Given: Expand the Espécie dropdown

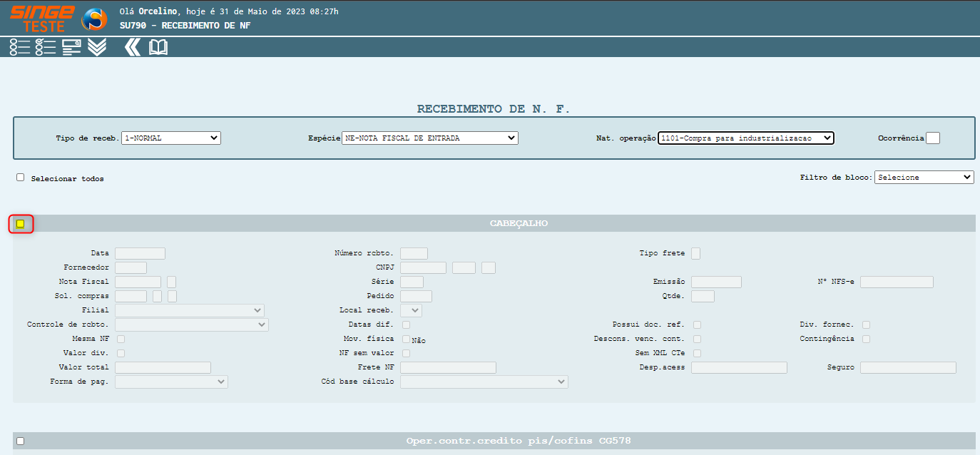Looking at the screenshot, I should 430,138.
